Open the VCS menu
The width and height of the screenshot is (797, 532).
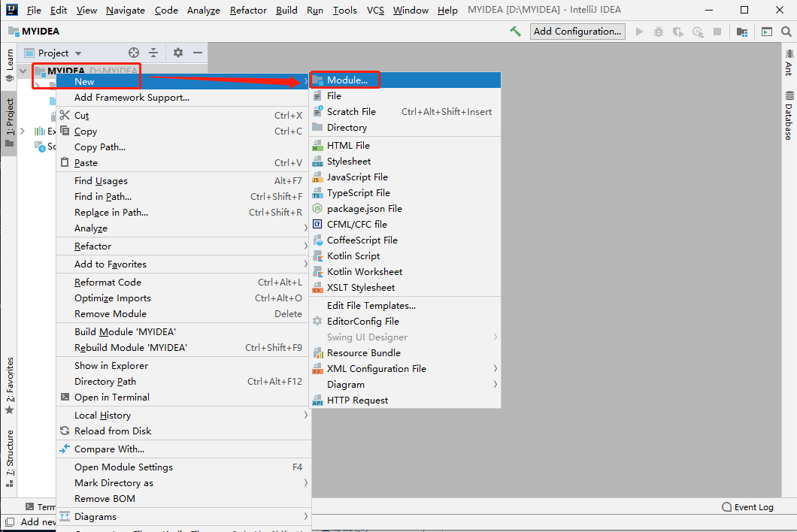376,11
